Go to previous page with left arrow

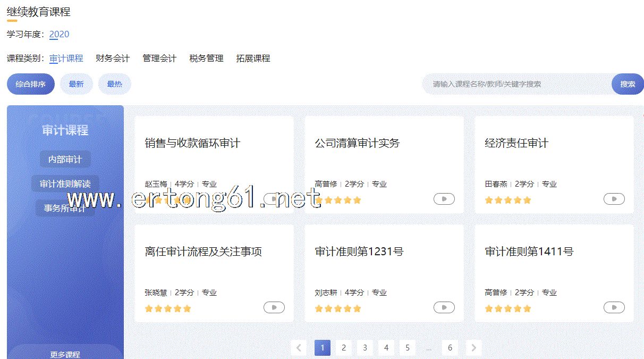coord(299,348)
